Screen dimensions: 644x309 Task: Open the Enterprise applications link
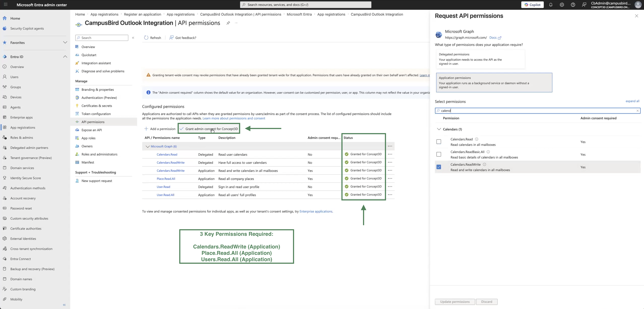point(316,211)
